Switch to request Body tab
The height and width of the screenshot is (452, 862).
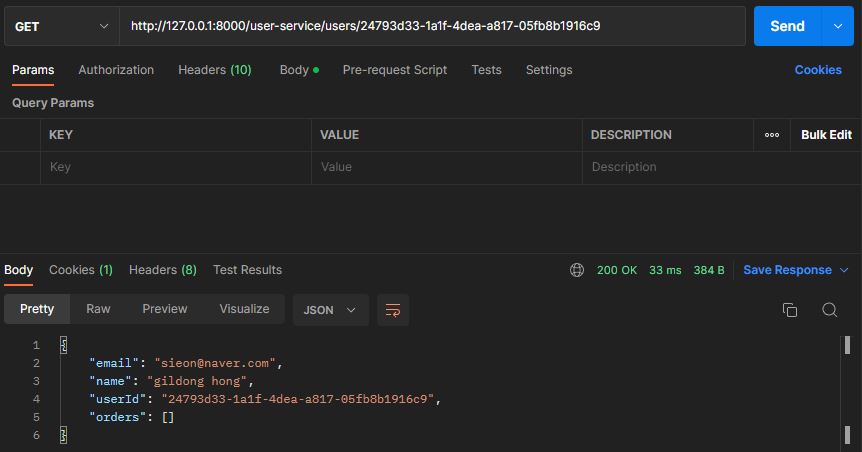[299, 70]
